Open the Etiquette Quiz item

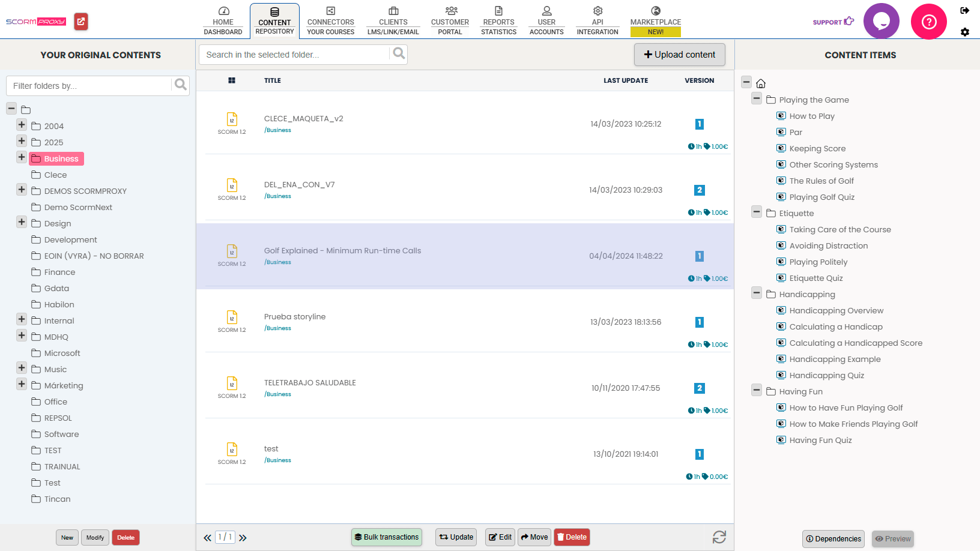(x=815, y=278)
